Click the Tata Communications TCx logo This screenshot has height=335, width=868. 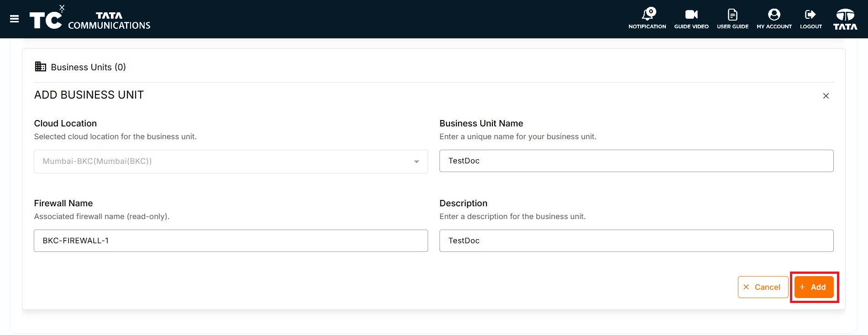click(90, 18)
